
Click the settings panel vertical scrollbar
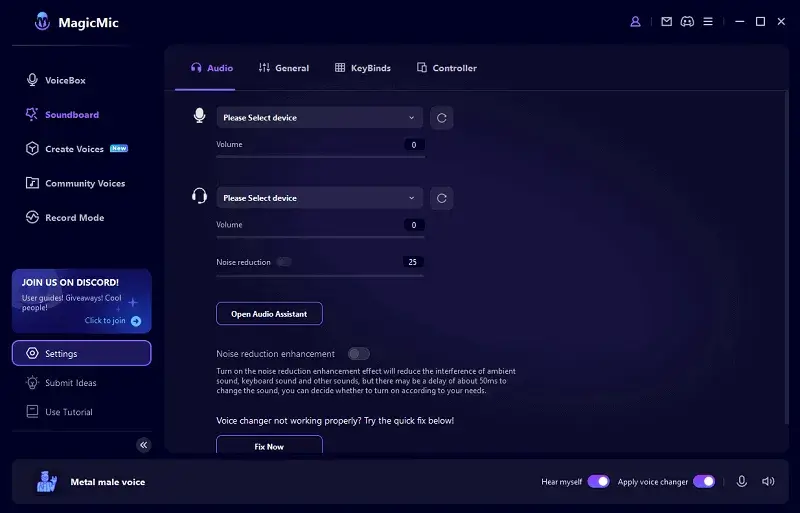click(786, 258)
